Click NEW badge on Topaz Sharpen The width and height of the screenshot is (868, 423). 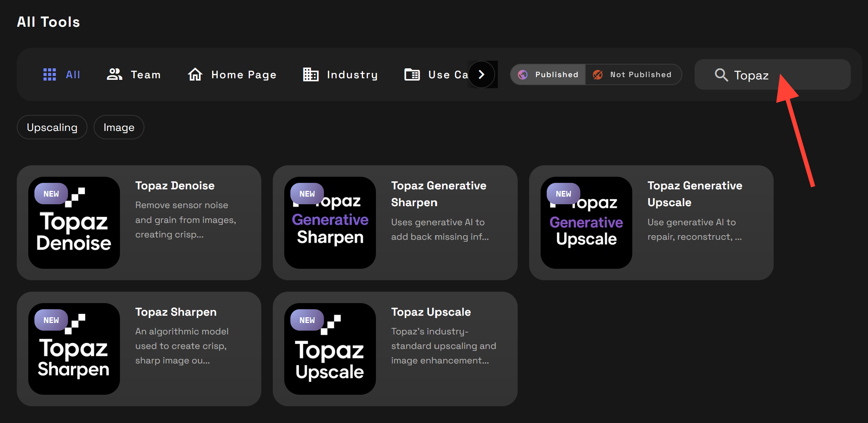pyautogui.click(x=51, y=320)
